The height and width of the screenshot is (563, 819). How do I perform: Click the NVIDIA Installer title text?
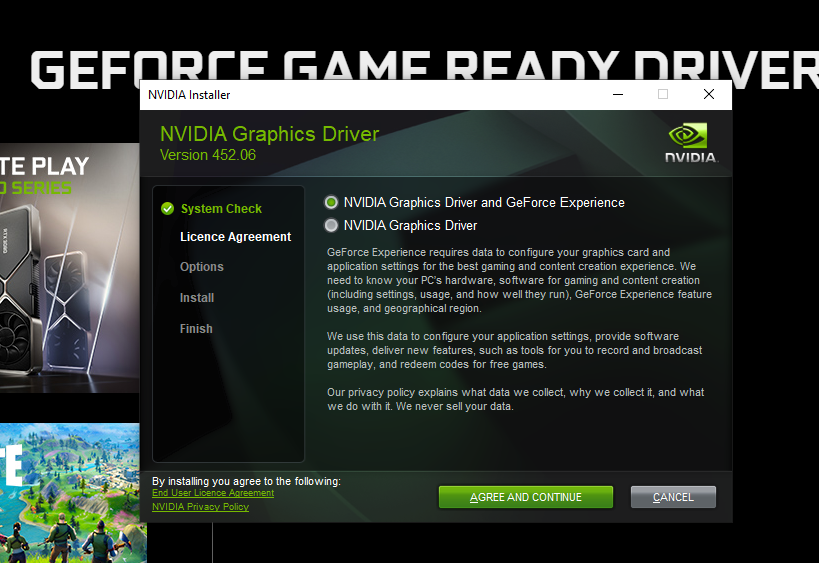pyautogui.click(x=189, y=95)
